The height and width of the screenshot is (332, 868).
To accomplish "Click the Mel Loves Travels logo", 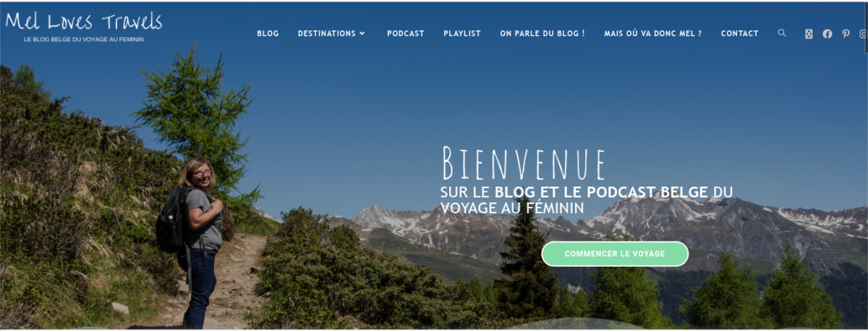I will [x=84, y=20].
